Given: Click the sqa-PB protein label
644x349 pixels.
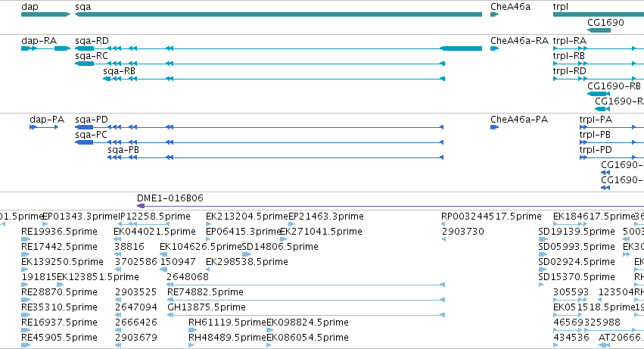Looking at the screenshot, I should point(123,150).
